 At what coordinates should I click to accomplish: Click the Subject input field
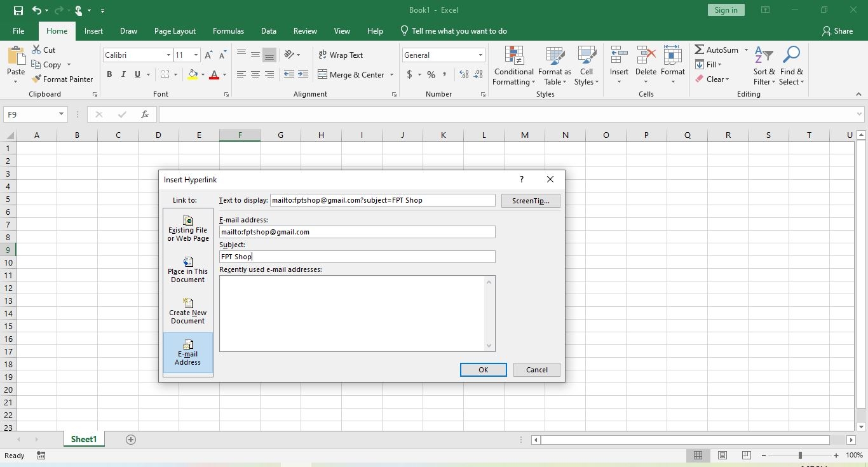357,257
